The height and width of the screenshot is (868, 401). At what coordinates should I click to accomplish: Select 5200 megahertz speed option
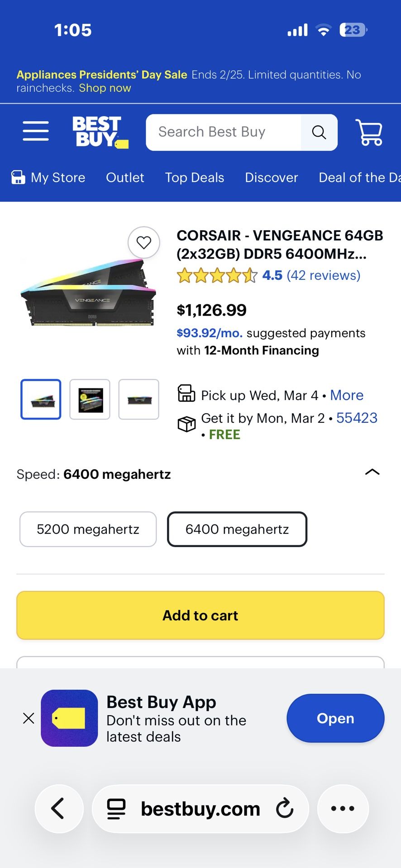[88, 529]
